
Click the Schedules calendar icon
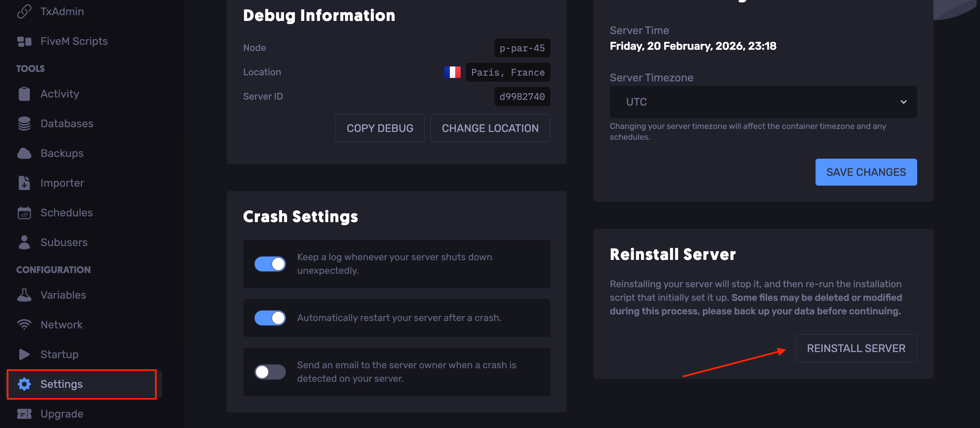pos(24,213)
